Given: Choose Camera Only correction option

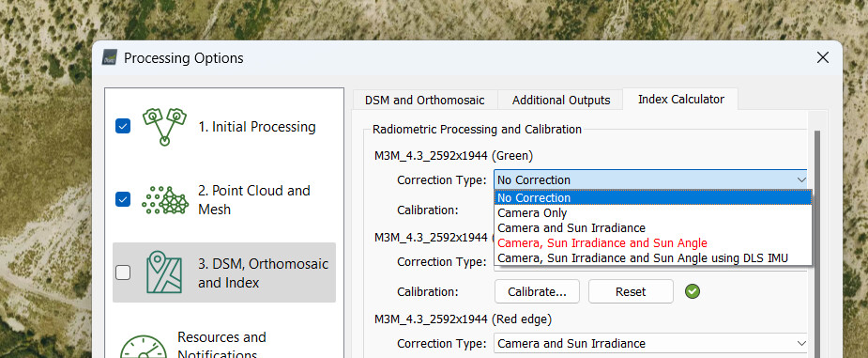Looking at the screenshot, I should tap(653, 212).
